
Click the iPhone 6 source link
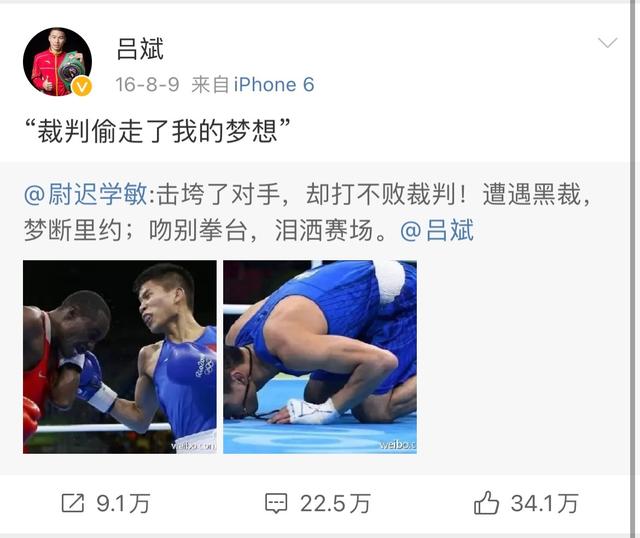coord(274,84)
